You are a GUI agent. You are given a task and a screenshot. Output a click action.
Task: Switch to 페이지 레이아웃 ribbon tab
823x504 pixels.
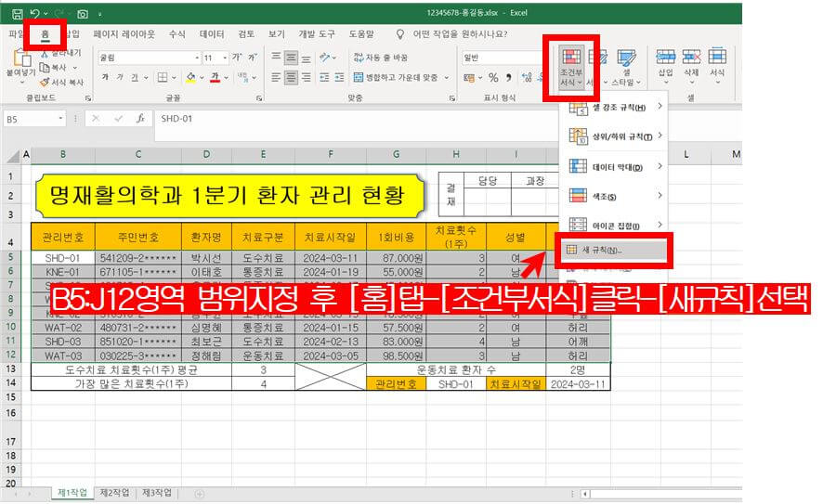(x=124, y=34)
